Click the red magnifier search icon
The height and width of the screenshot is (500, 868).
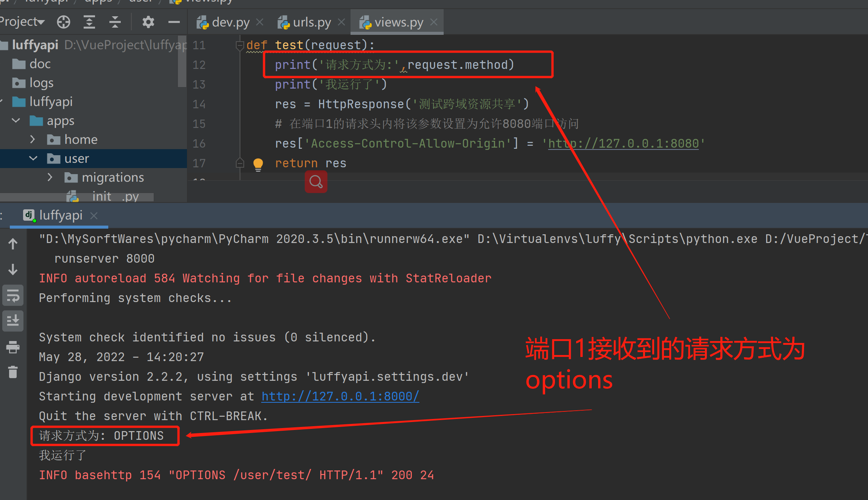pyautogui.click(x=316, y=182)
